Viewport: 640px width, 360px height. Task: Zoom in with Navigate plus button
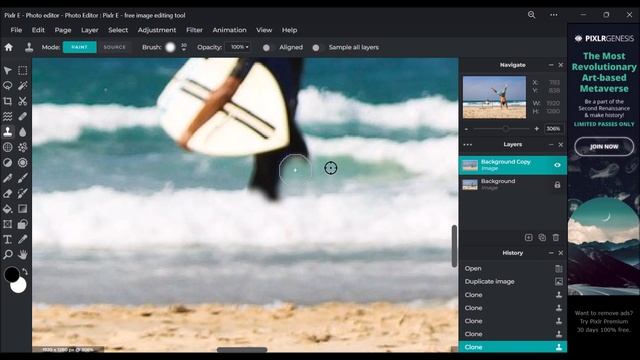(x=537, y=129)
